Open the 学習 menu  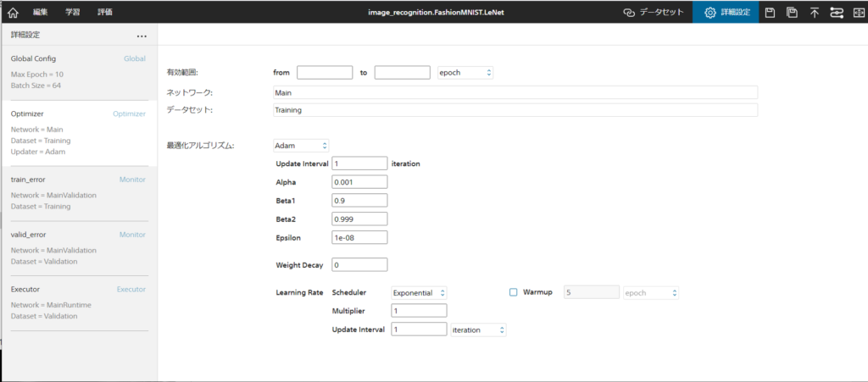(73, 12)
